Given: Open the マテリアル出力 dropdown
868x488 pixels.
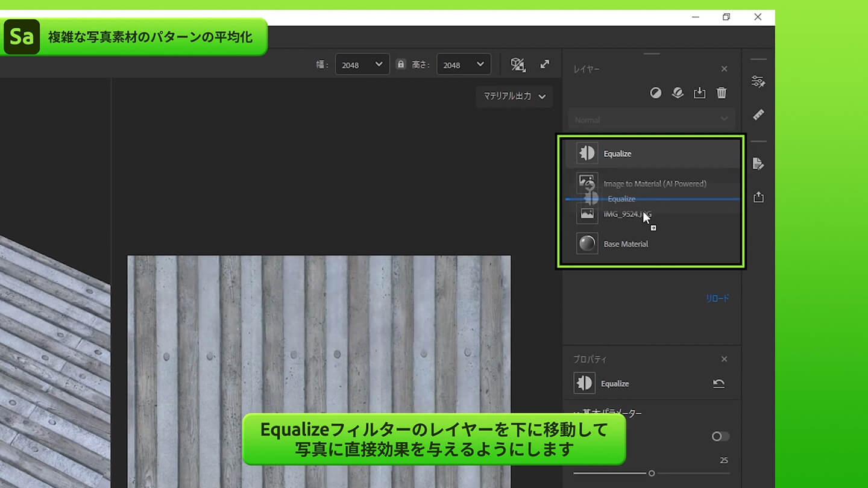Looking at the screenshot, I should (514, 96).
